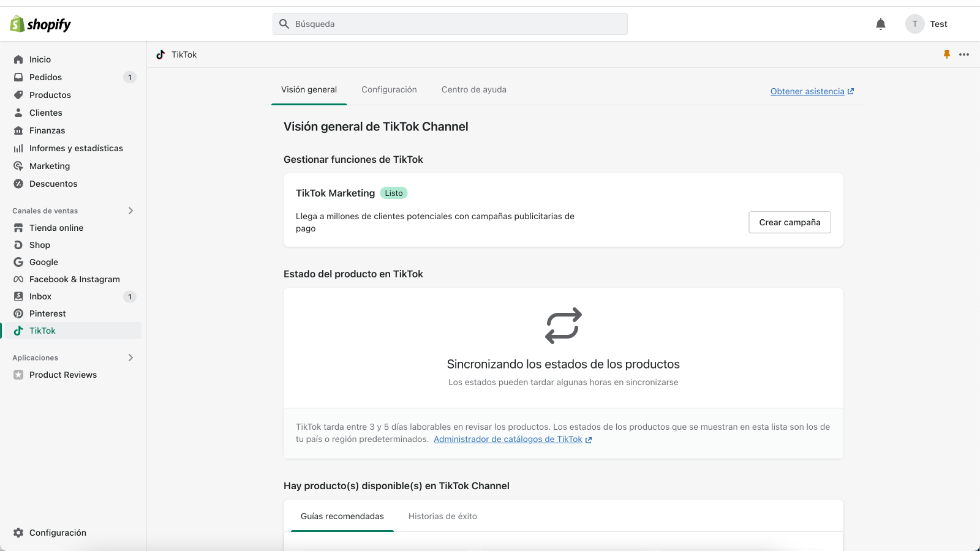
Task: Click external link icon beside Obtener asistencia
Action: coord(851,91)
